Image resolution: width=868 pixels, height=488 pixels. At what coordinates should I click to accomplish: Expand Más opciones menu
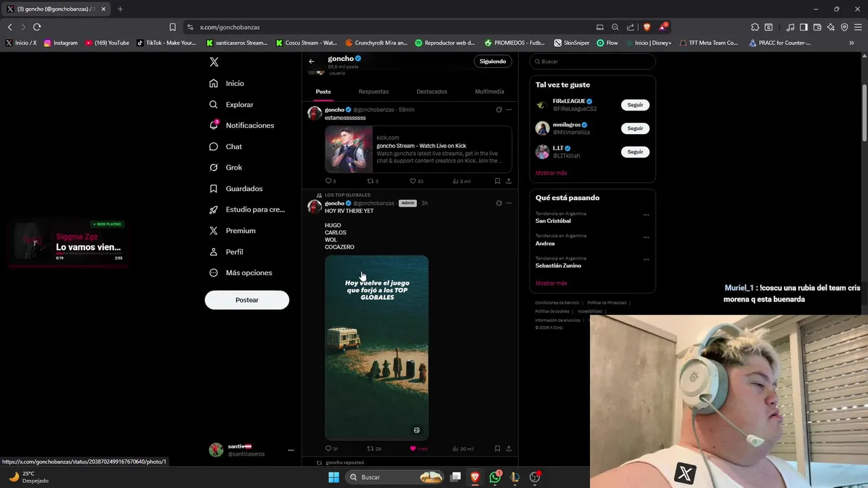pos(241,272)
